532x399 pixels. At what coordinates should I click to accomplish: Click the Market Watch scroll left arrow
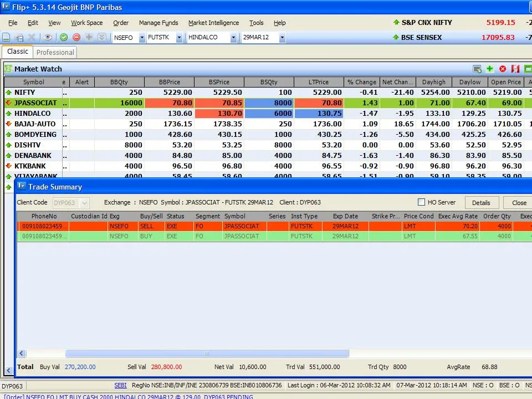[8, 370]
